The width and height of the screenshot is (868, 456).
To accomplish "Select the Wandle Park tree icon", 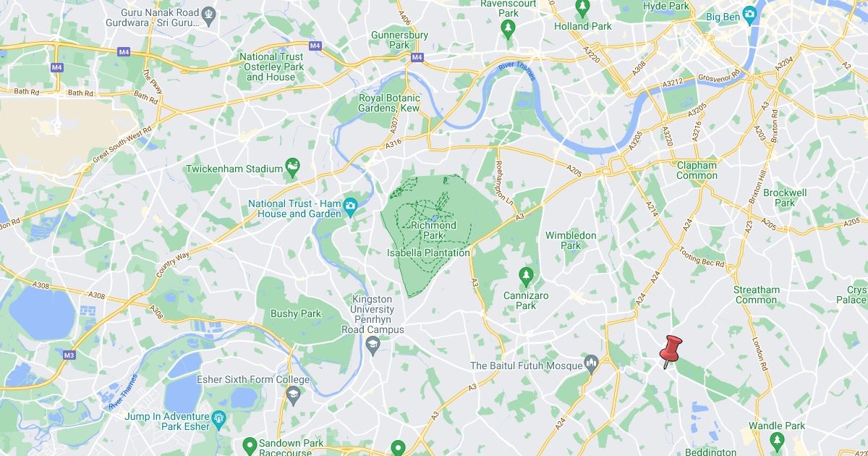I will pyautogui.click(x=777, y=439).
